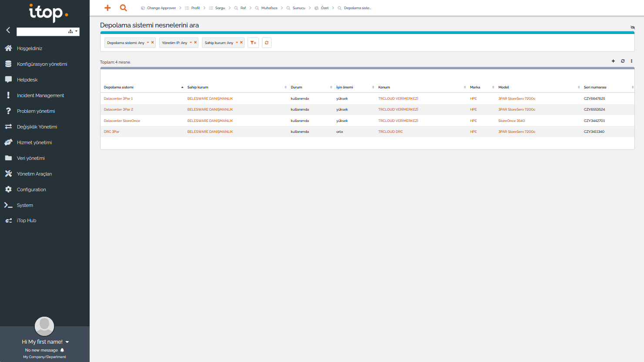The image size is (644, 362).
Task: Open the three-dot list actions menu
Action: click(631, 61)
